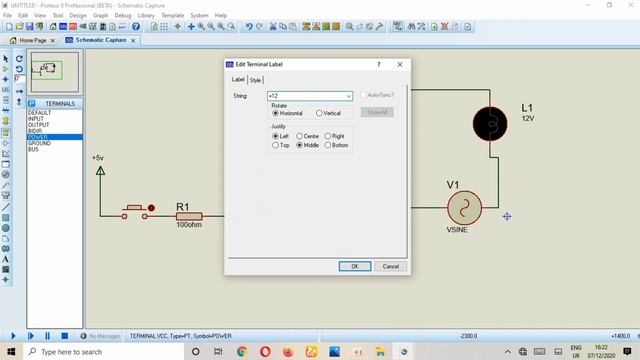
Task: Open the Chrome taskbar icon
Action: coord(242,351)
